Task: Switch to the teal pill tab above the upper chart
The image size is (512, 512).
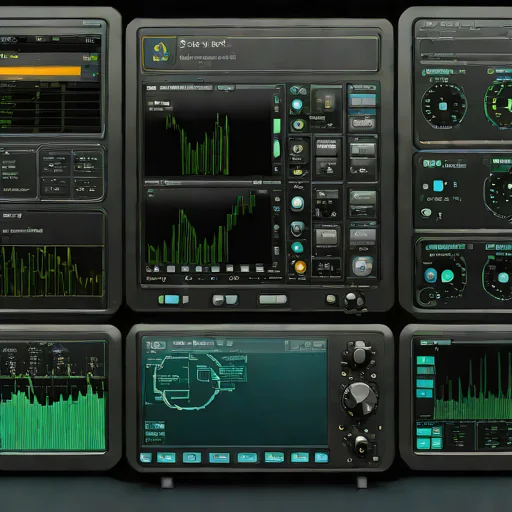Action: 226,88
